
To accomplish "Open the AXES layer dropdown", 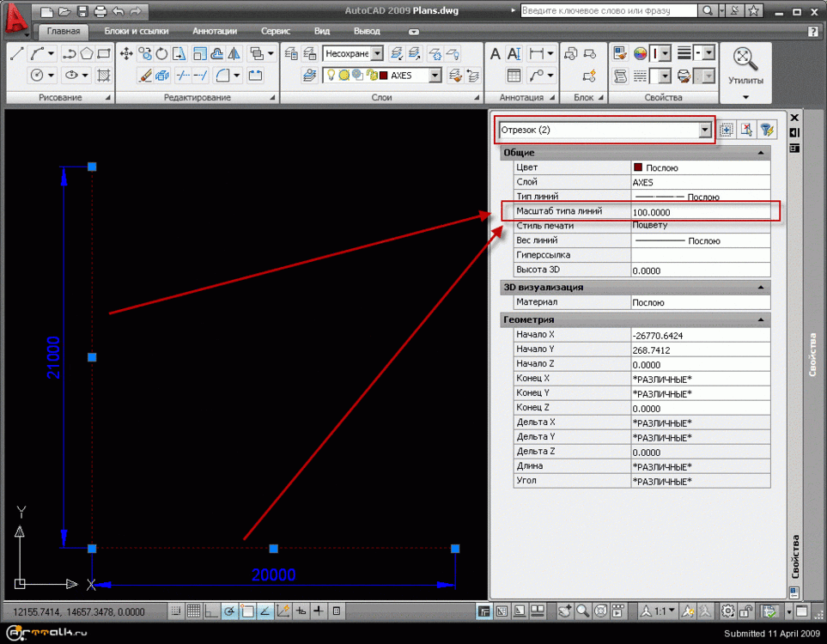I will (435, 76).
